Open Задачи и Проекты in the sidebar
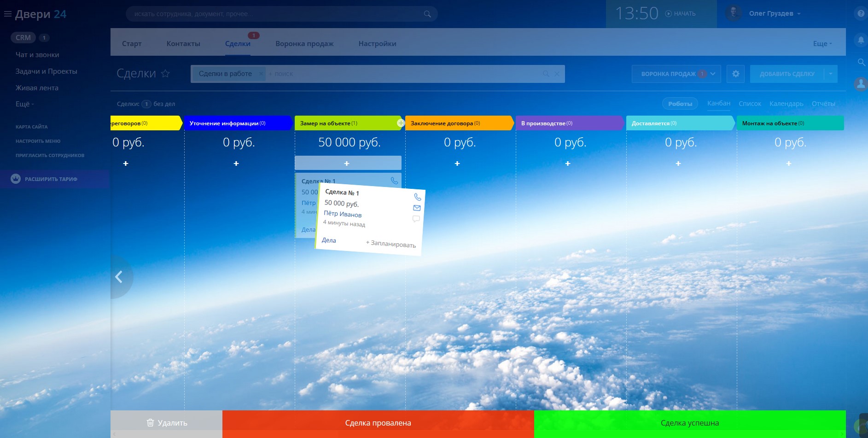 pos(46,71)
